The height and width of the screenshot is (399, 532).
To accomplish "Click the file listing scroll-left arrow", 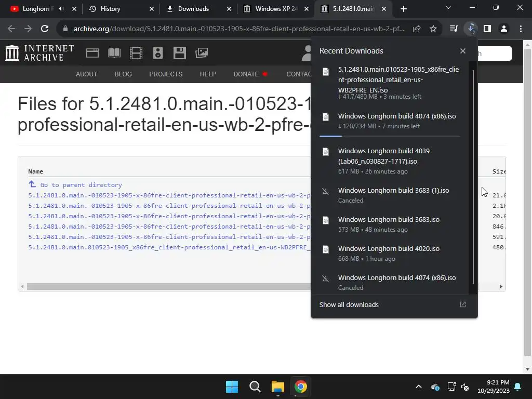I will point(22,287).
